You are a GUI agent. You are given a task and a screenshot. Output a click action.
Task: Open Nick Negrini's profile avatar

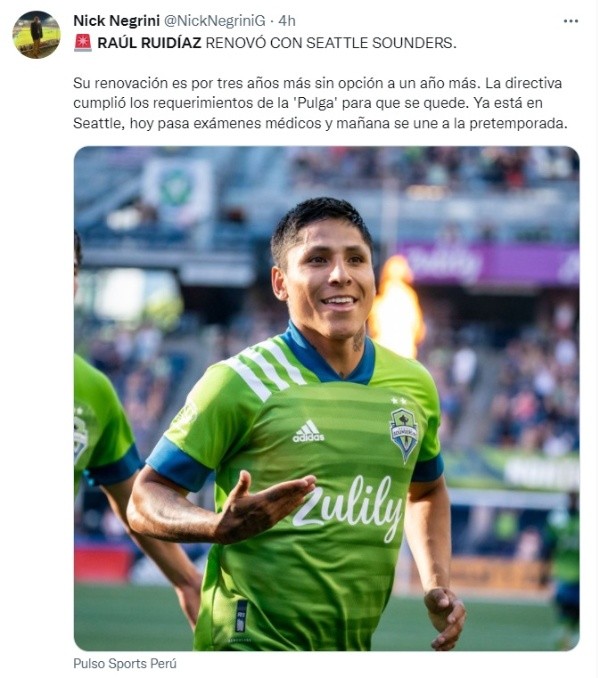tap(36, 35)
